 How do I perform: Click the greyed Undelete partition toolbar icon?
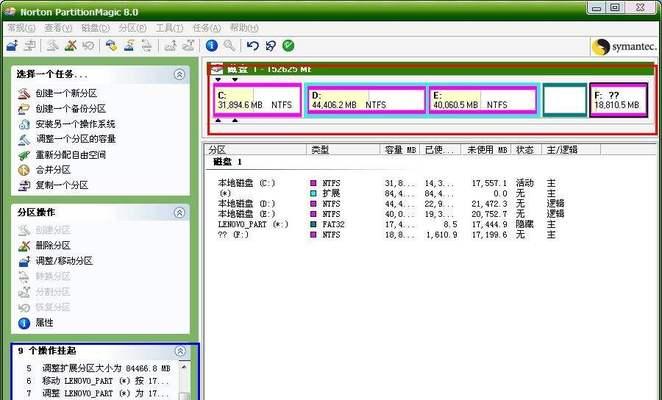pyautogui.click(x=88, y=46)
